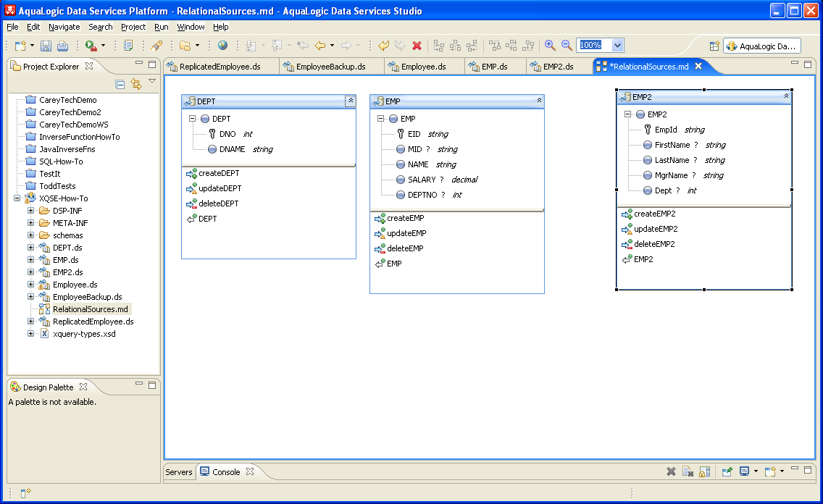Click the Display Selected Console icon
Image resolution: width=823 pixels, height=504 pixels.
[744, 471]
